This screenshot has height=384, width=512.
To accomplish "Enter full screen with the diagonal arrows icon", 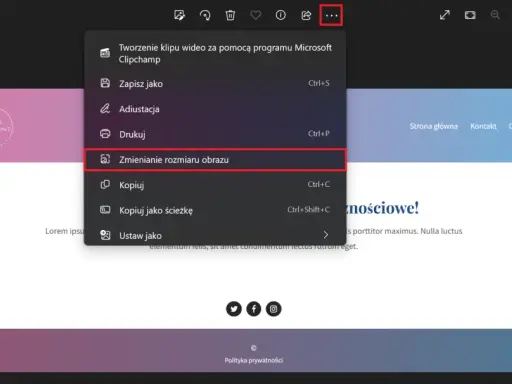I will pos(445,15).
